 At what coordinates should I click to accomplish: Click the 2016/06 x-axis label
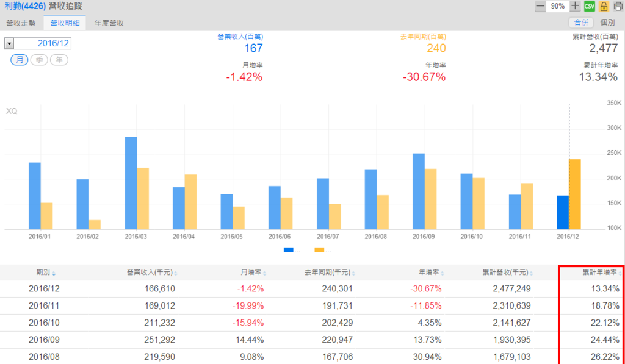[280, 237]
